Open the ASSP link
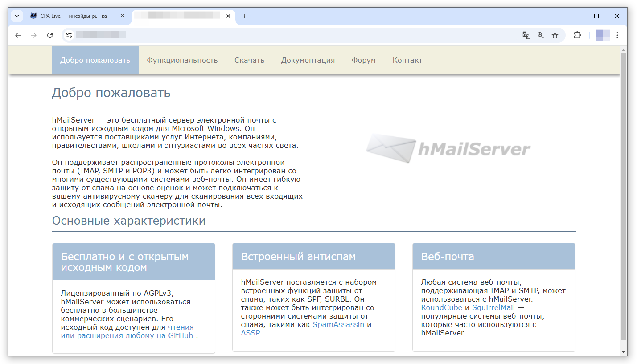The width and height of the screenshot is (637, 364). (251, 333)
